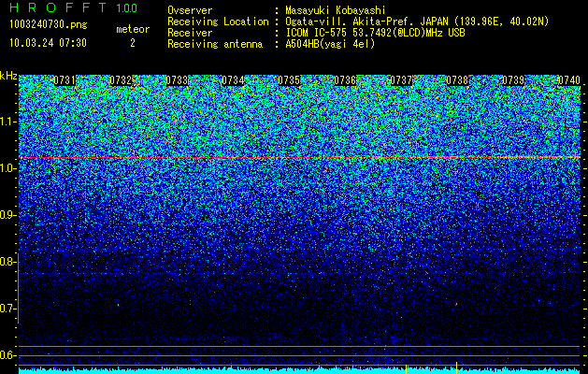This screenshot has height=374, width=588.
Task: Click the Receiver label
Action: click(x=190, y=33)
